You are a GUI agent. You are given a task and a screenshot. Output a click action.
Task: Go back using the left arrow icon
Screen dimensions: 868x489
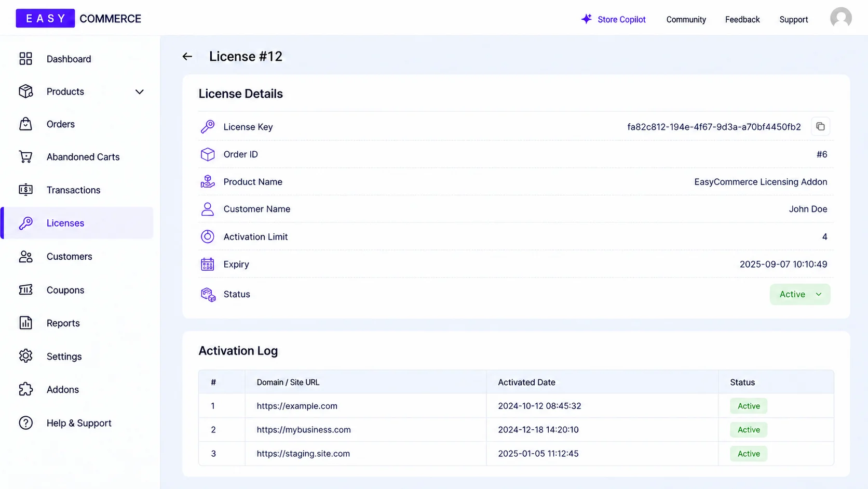(x=187, y=57)
